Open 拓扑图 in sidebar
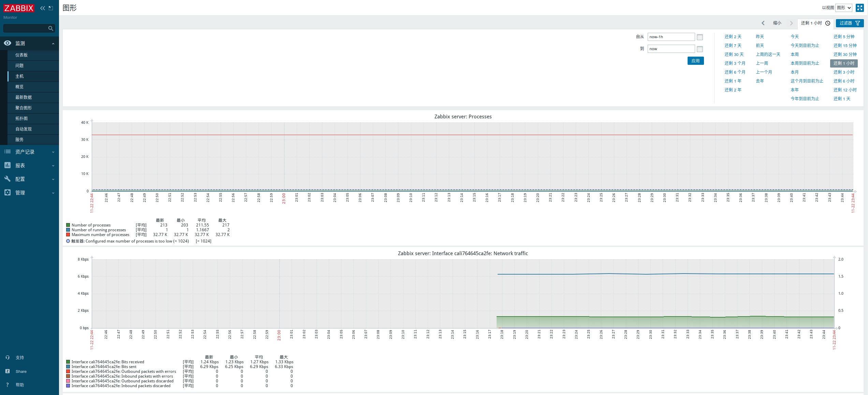 [x=33, y=118]
